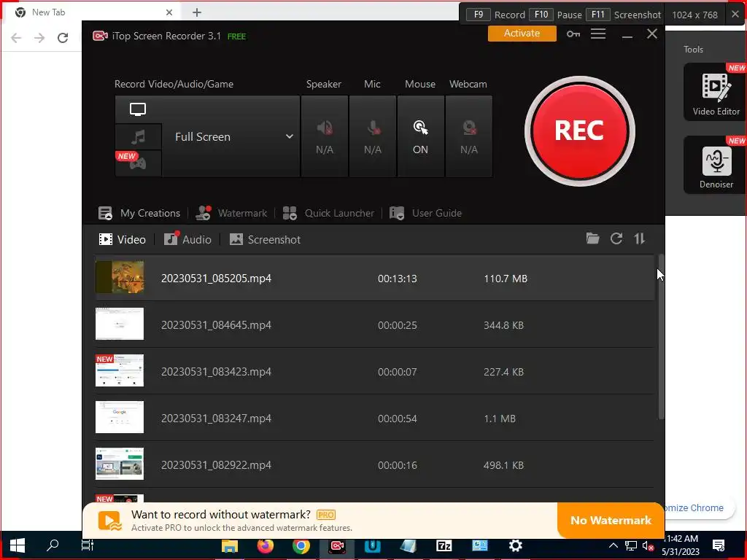Click the No Watermark button
This screenshot has width=747, height=560.
611,520
